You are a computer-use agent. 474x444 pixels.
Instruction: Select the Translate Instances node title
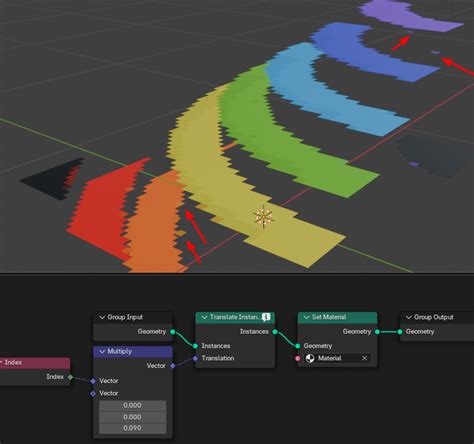point(235,317)
